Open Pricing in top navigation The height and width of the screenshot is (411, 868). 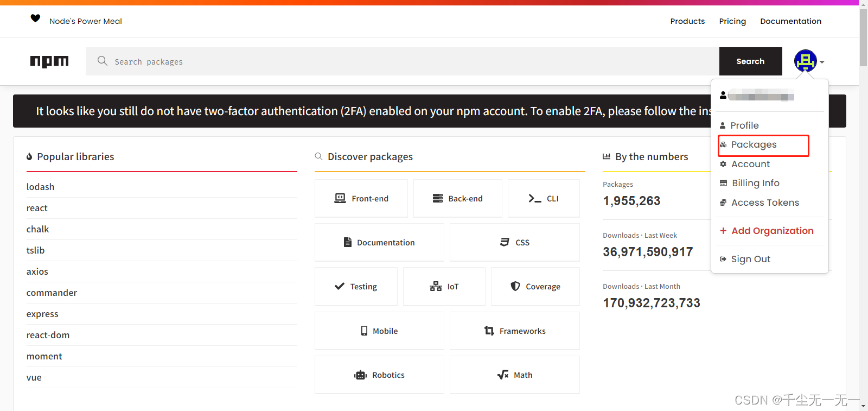(732, 21)
